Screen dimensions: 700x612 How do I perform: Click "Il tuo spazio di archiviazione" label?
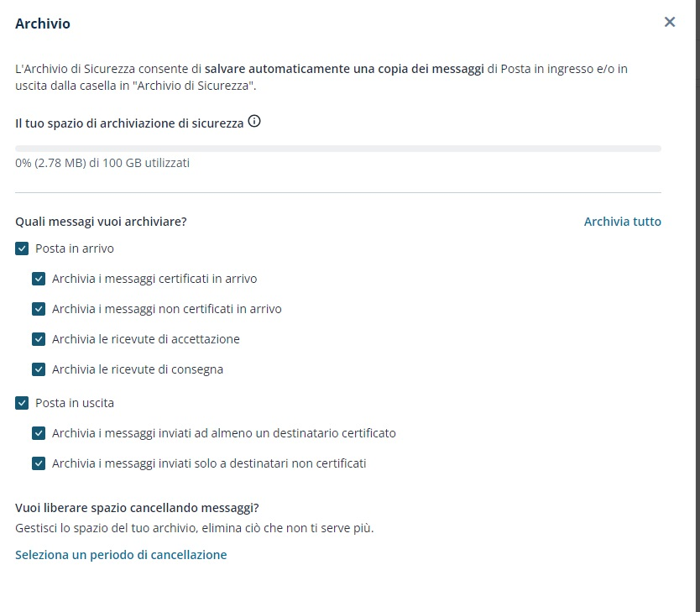tap(129, 123)
